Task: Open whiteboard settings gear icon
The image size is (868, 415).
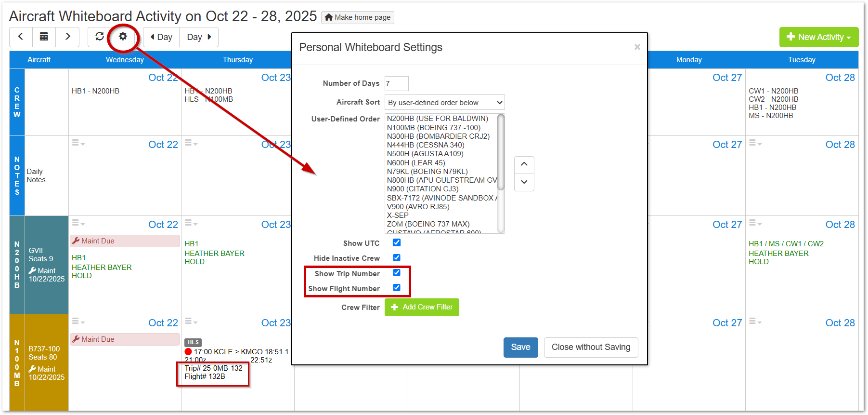Action: 123,37
